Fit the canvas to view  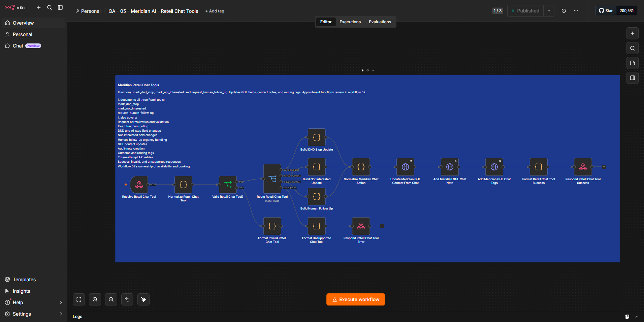point(79,299)
